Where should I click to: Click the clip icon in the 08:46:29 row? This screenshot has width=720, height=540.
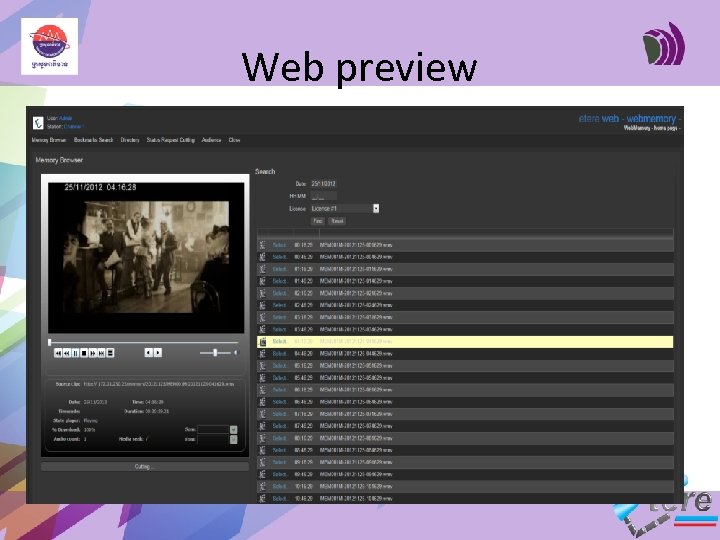click(x=263, y=450)
